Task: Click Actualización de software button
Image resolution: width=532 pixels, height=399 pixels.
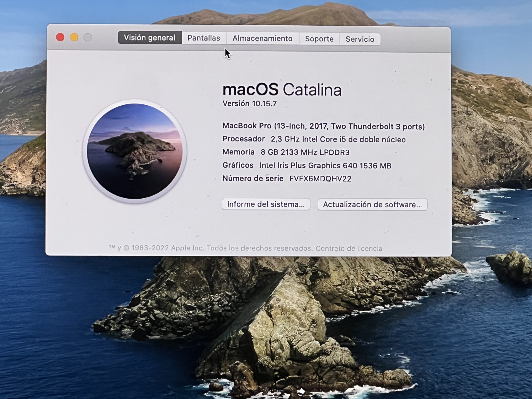Action: [372, 205]
